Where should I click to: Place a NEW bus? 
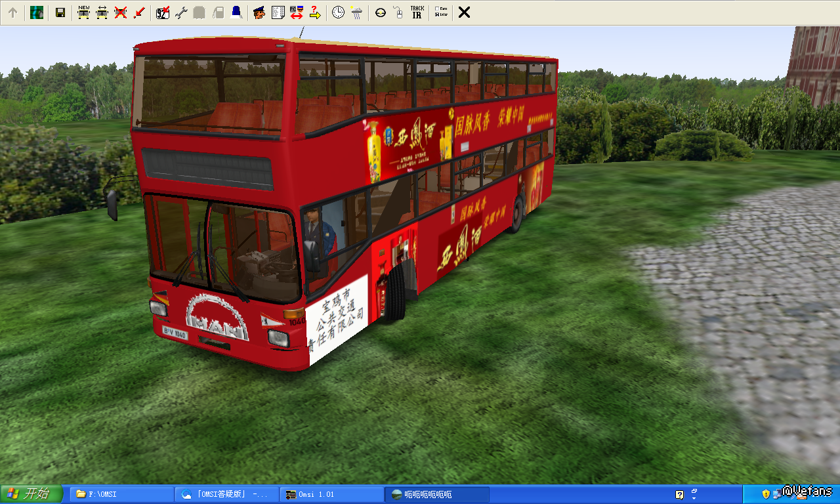(x=83, y=12)
